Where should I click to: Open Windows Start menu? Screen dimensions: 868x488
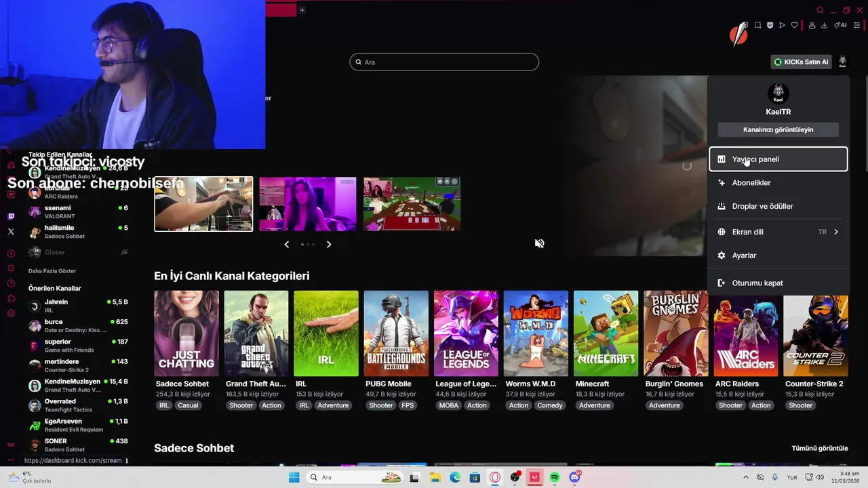(x=294, y=477)
